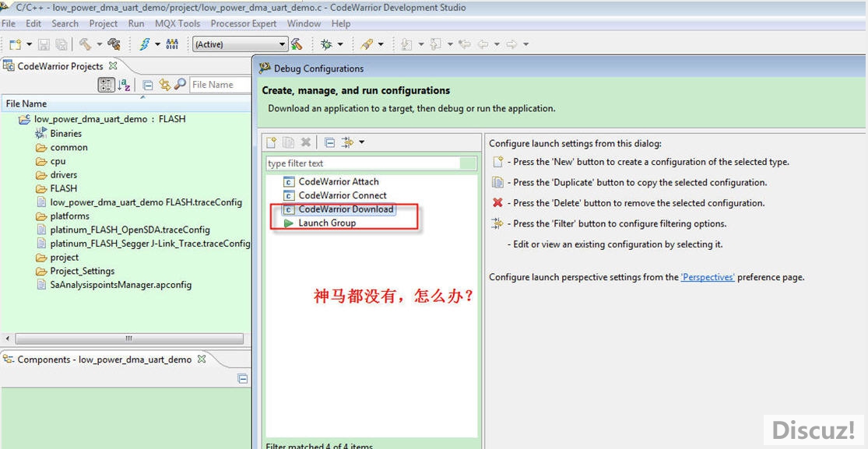Close the Components view tab
The image size is (868, 449).
tap(202, 359)
